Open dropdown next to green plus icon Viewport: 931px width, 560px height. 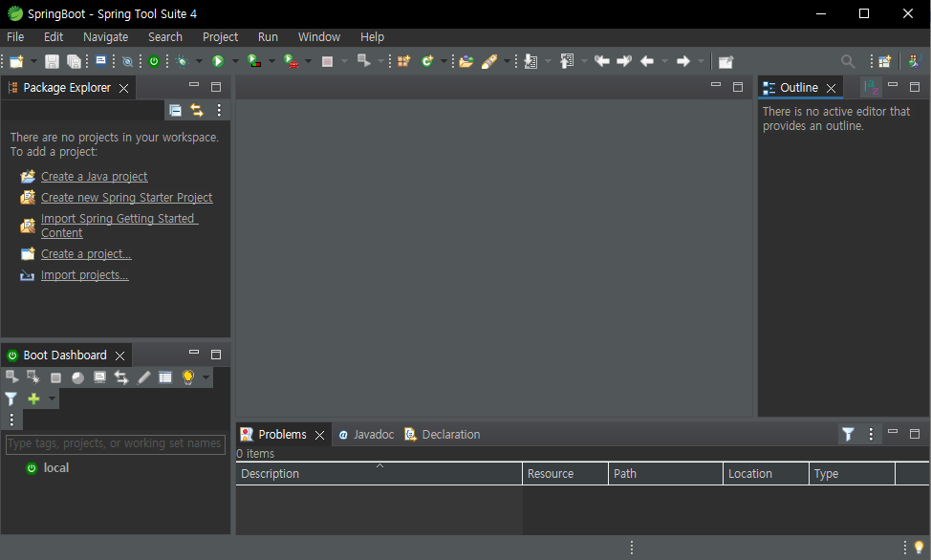click(52, 398)
